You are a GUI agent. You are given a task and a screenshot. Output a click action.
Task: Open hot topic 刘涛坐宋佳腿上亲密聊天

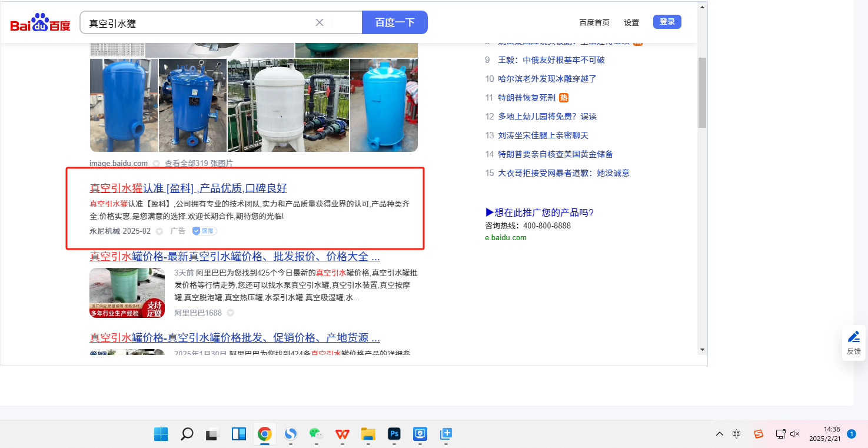tap(543, 135)
